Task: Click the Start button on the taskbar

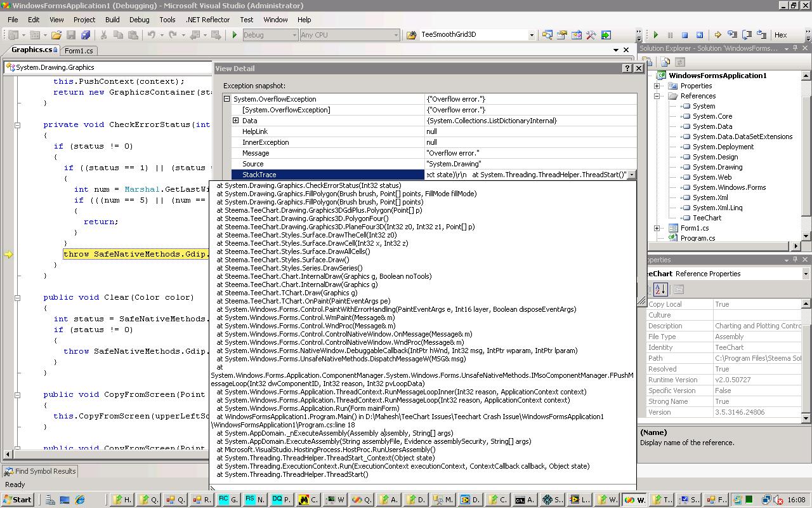Action: (x=18, y=500)
